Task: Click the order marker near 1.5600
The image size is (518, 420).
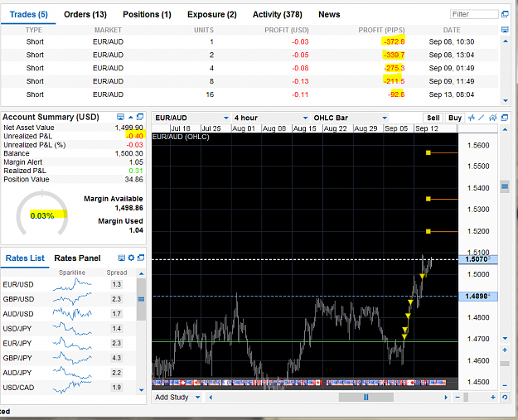Action: click(428, 152)
